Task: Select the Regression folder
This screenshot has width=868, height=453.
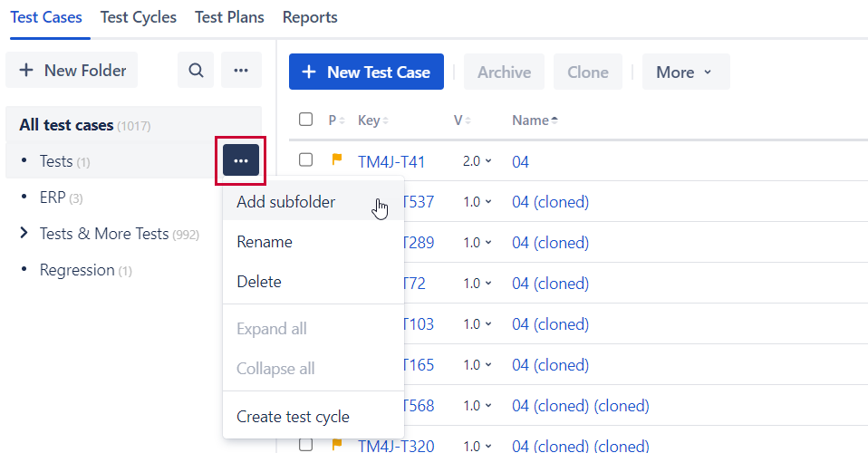Action: [x=77, y=270]
